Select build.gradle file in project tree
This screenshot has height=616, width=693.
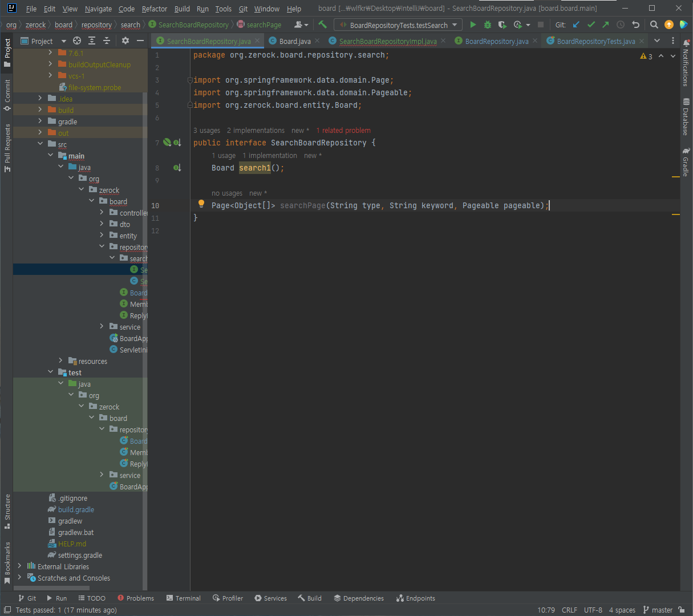coord(76,509)
